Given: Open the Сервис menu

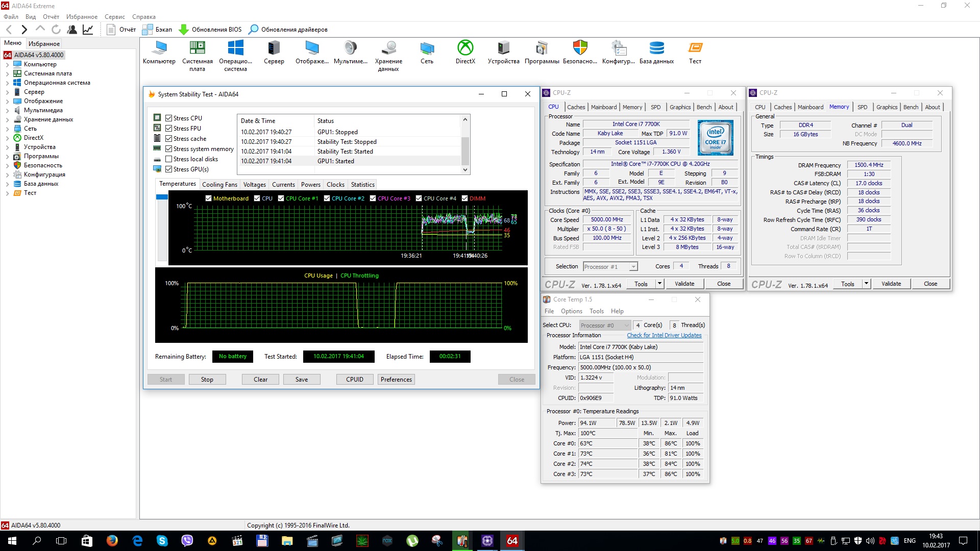Looking at the screenshot, I should [114, 17].
